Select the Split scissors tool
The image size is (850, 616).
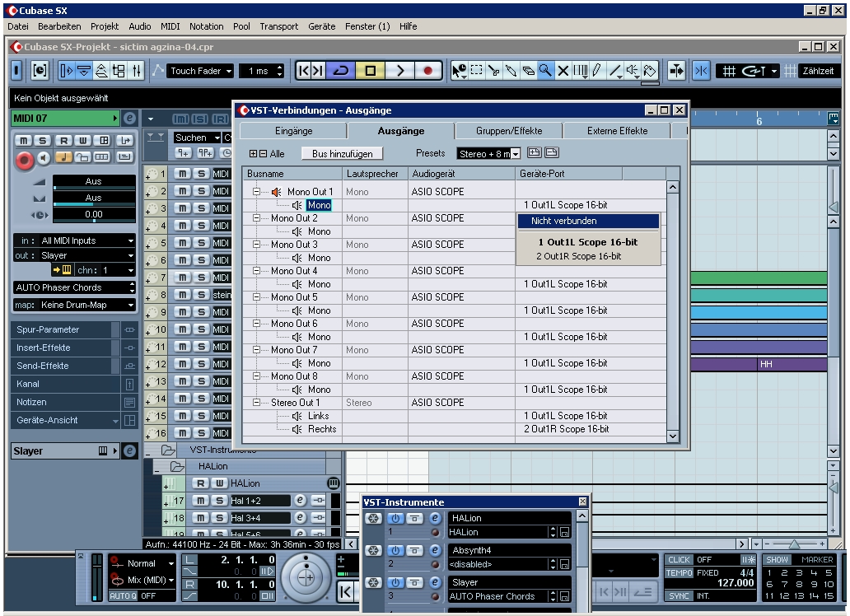(x=493, y=71)
